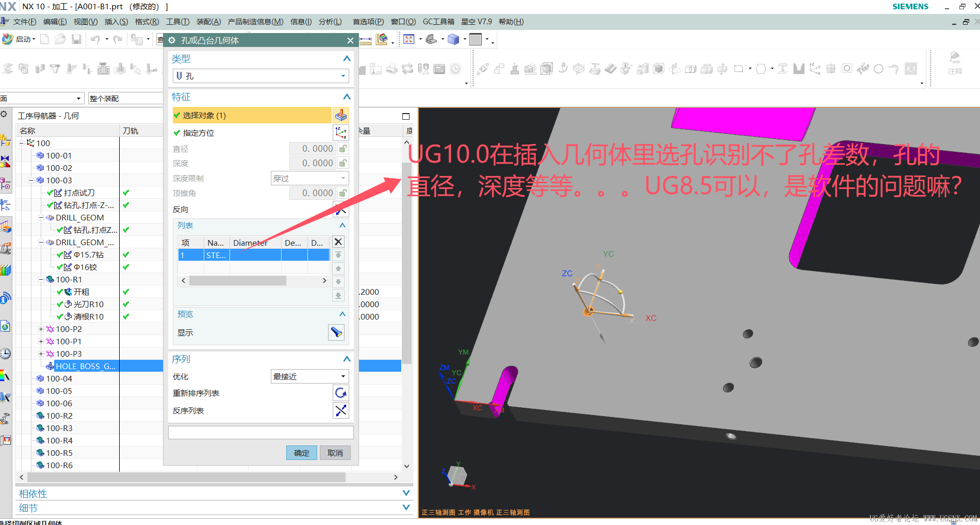Open the Operation Navigator sidebar tab

(x=5, y=205)
